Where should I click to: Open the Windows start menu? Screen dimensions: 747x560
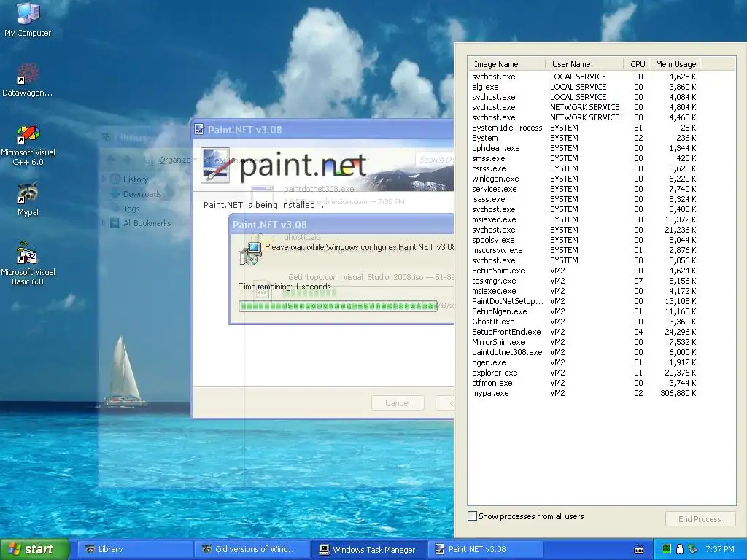coord(34,549)
